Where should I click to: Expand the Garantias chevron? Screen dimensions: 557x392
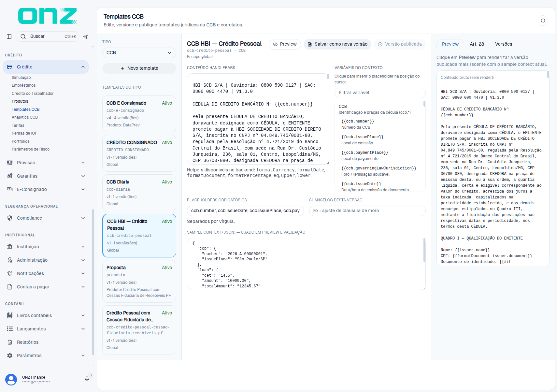(x=83, y=176)
